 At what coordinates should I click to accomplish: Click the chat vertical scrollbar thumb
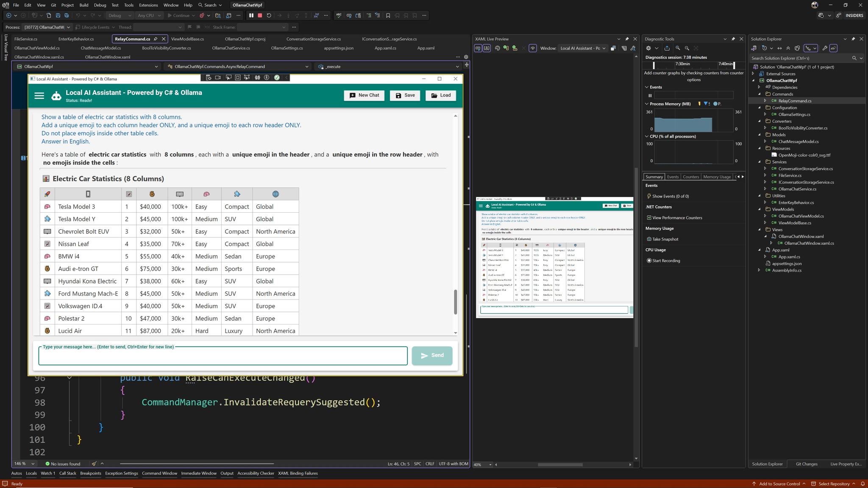pos(456,302)
